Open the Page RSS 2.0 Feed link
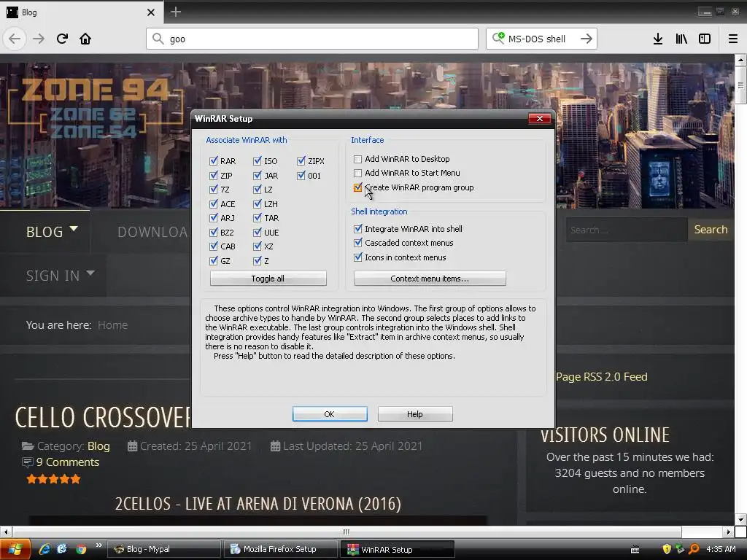 click(x=601, y=377)
